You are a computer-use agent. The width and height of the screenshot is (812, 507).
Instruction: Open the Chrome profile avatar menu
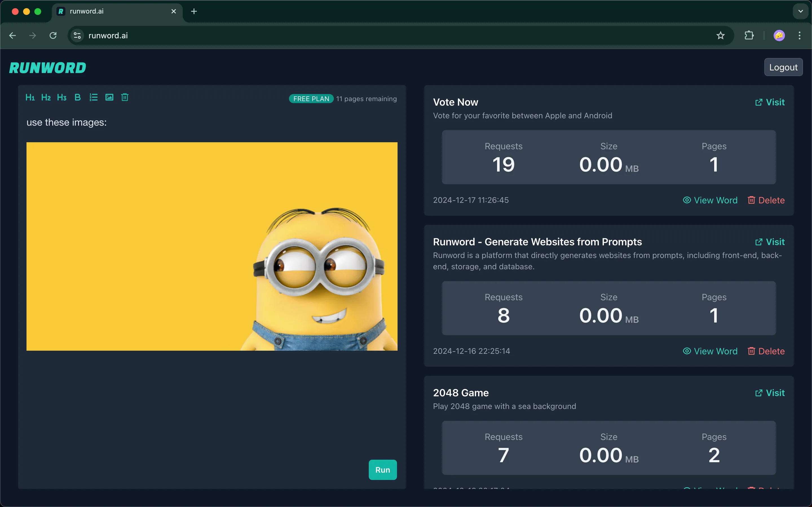779,35
